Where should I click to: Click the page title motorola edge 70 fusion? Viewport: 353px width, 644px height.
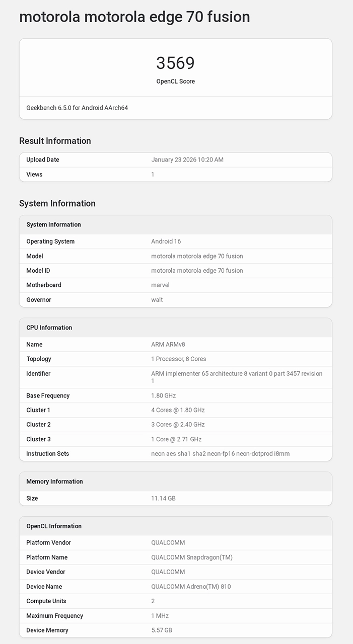point(134,17)
